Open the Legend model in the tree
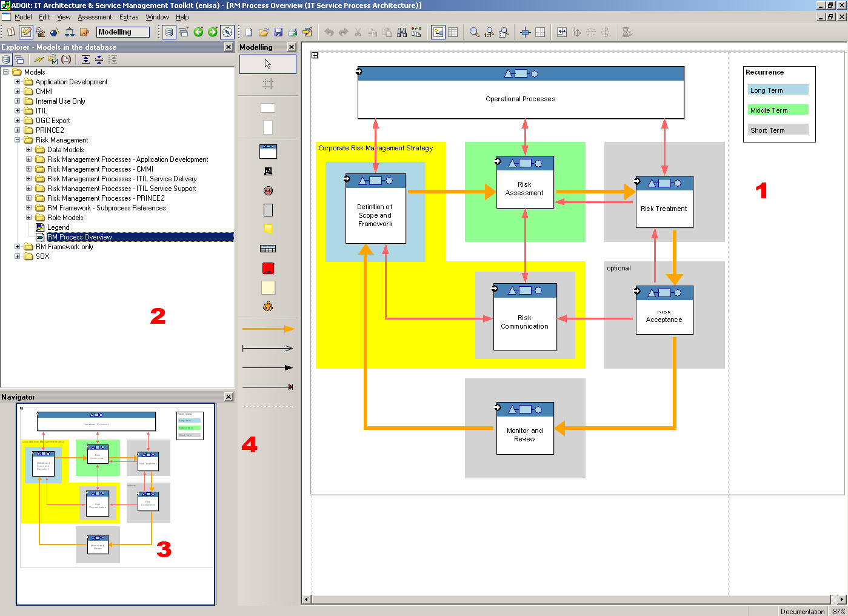The height and width of the screenshot is (616, 848). (58, 227)
